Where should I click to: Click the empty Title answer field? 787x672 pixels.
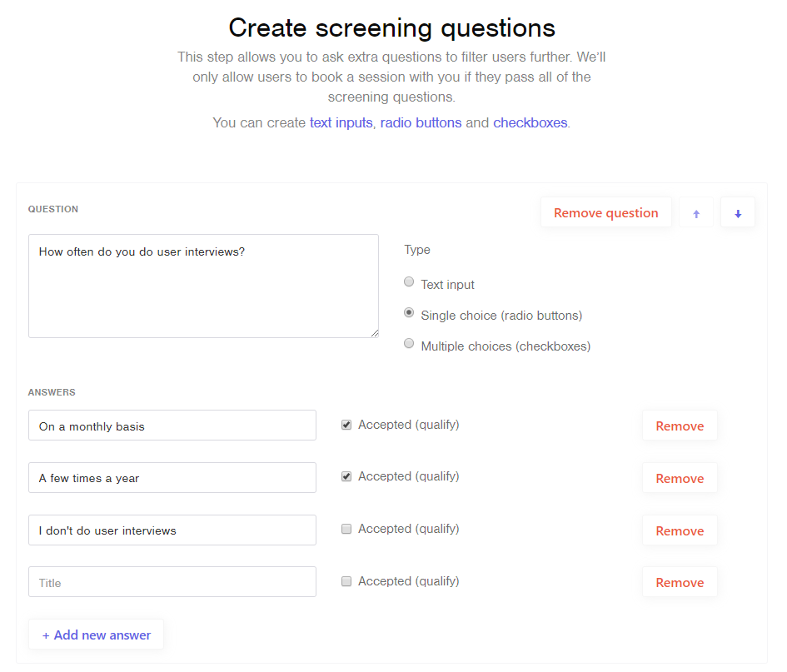click(x=172, y=582)
